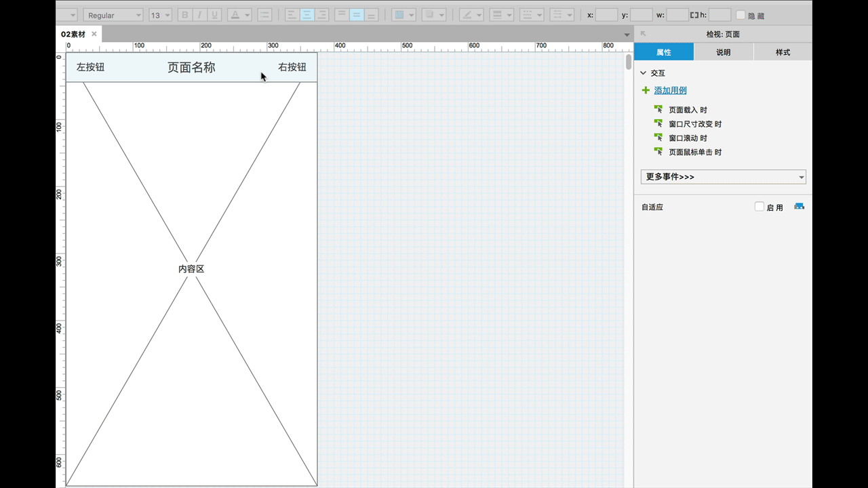This screenshot has height=488, width=868.
Task: Toggle bulleted list formatting
Action: (265, 15)
